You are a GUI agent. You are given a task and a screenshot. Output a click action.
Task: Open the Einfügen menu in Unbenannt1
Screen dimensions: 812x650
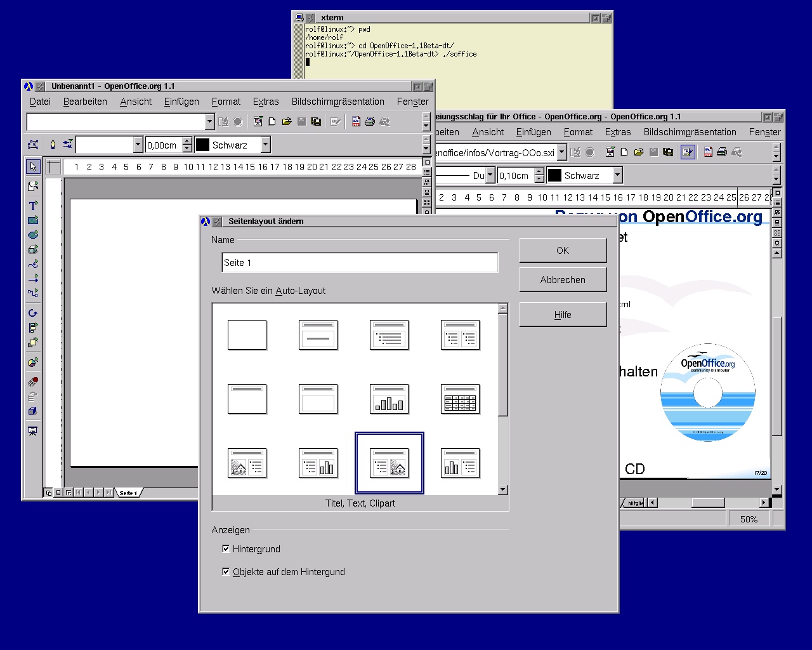[181, 102]
